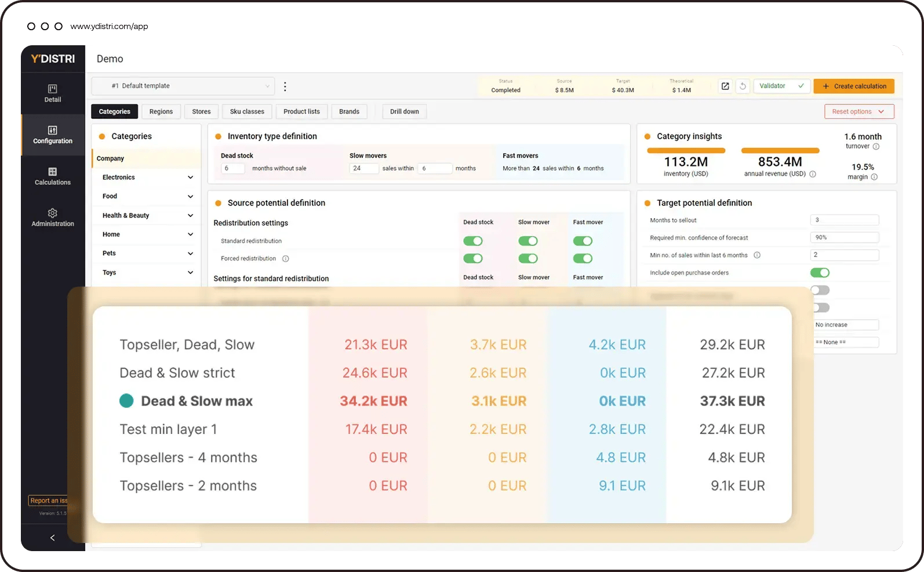Switch to the Regions tab
924x572 pixels.
(161, 111)
